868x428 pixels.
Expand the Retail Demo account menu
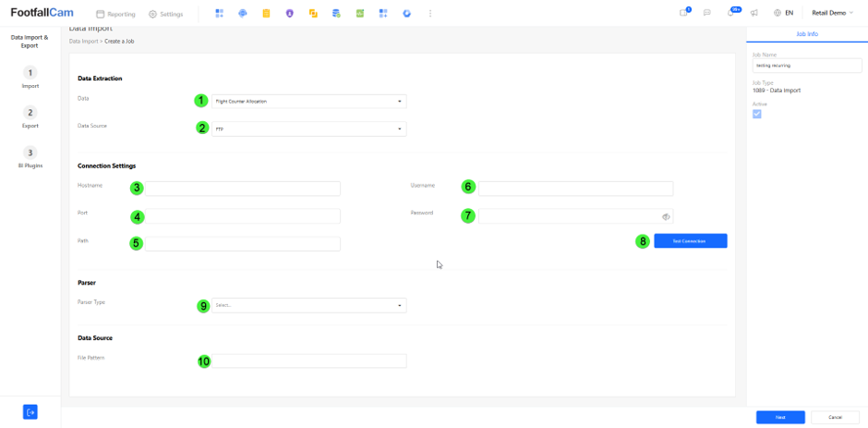(x=833, y=13)
